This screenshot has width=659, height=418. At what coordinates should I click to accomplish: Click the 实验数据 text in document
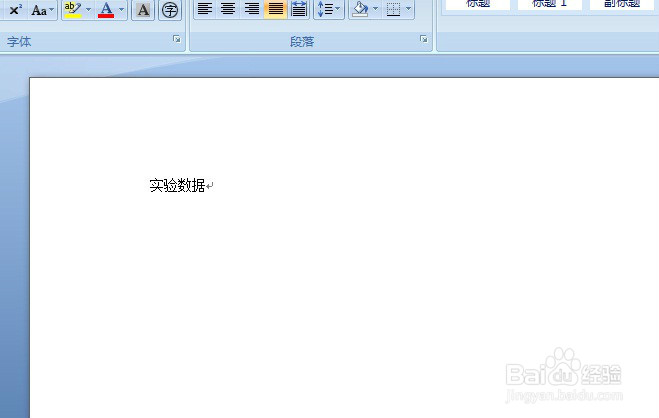point(177,185)
